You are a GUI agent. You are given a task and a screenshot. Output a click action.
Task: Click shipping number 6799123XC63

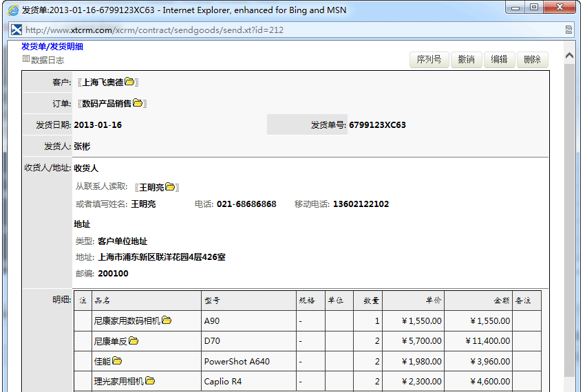coord(377,125)
